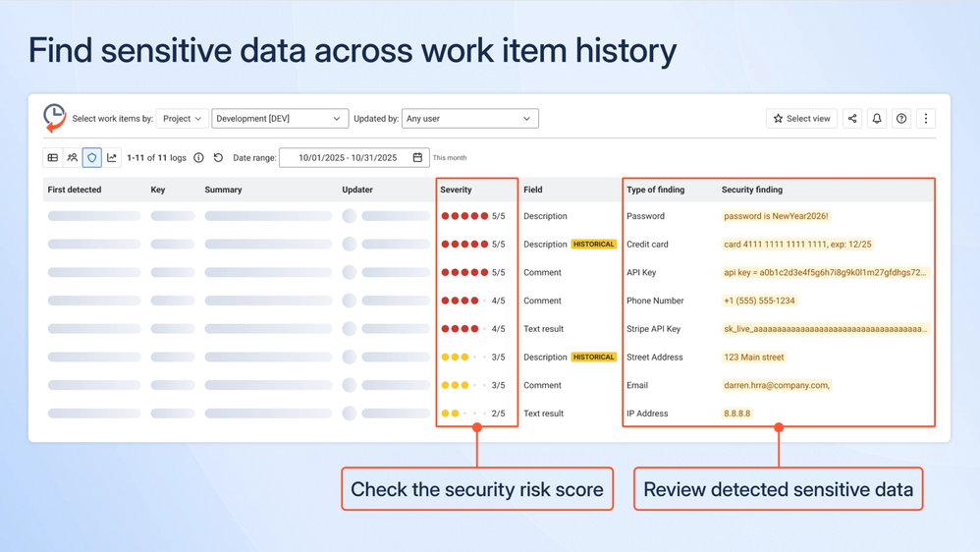Click the date range input field
Viewport: 980px width, 552px height.
click(x=354, y=157)
